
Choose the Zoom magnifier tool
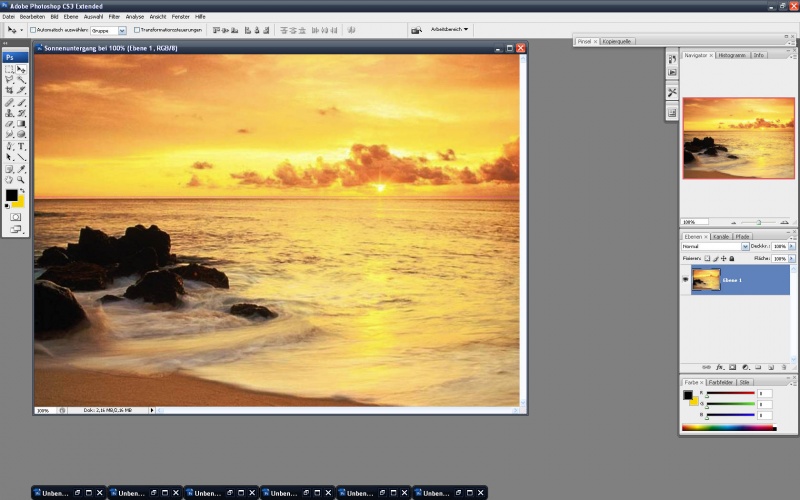click(21, 180)
